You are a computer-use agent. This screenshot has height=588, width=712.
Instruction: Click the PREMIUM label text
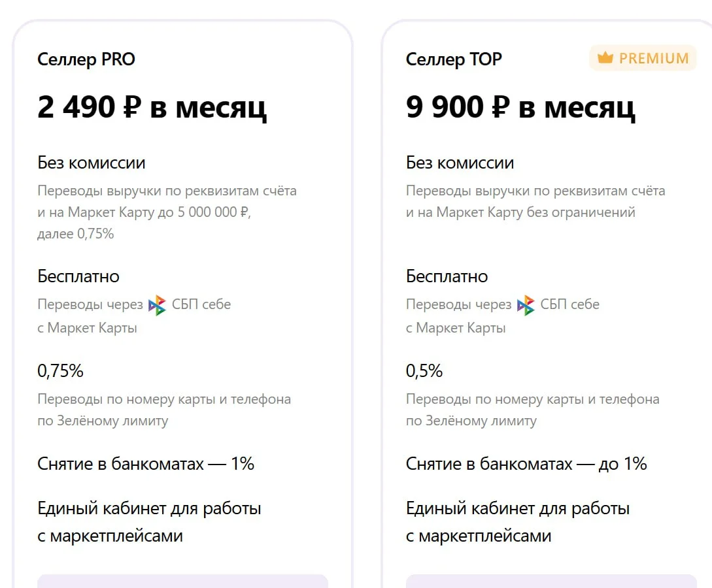[x=653, y=58]
